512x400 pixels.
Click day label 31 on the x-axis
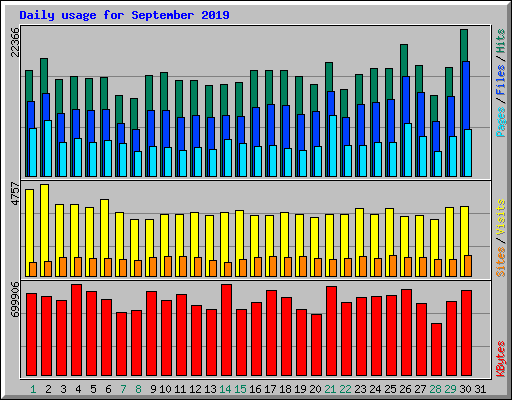tap(480, 389)
